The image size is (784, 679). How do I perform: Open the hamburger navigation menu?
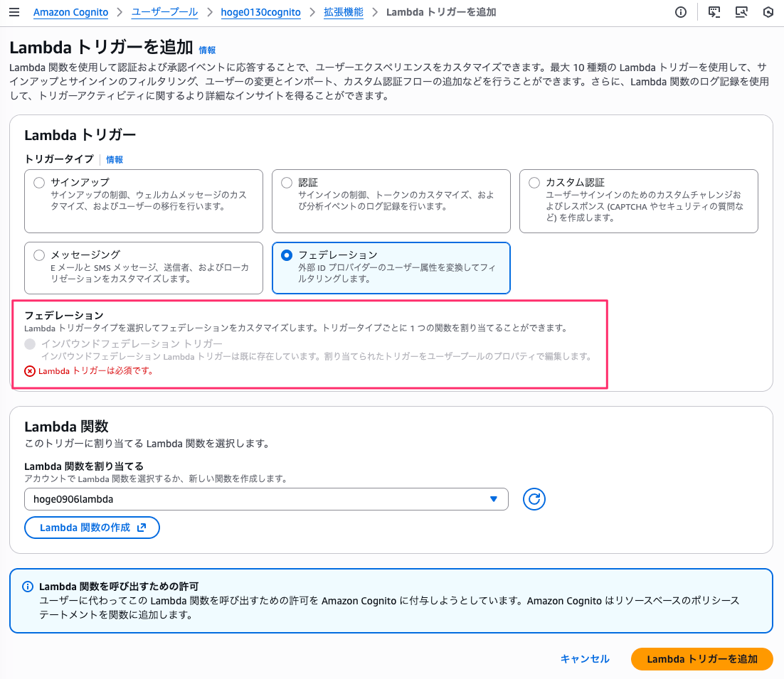[x=14, y=12]
